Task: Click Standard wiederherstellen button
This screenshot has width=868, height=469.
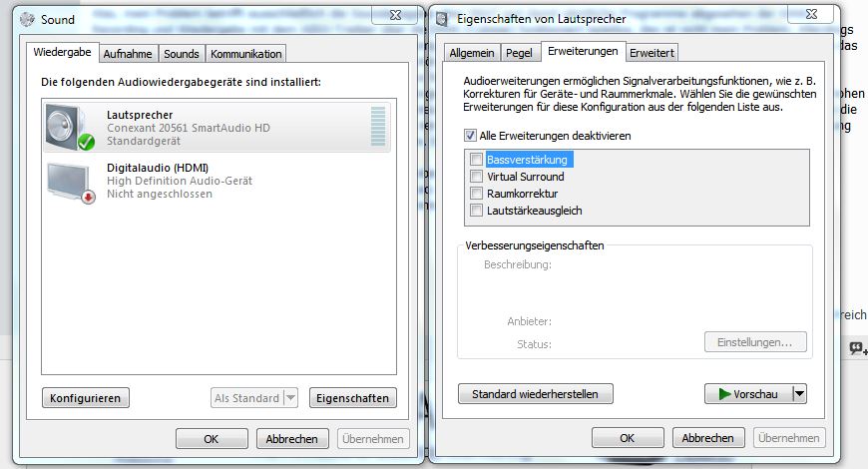Action: pyautogui.click(x=535, y=394)
